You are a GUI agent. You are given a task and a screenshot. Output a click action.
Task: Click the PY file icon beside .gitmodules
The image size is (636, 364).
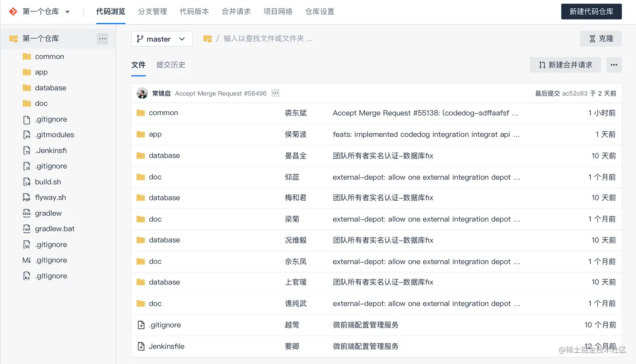[26, 135]
